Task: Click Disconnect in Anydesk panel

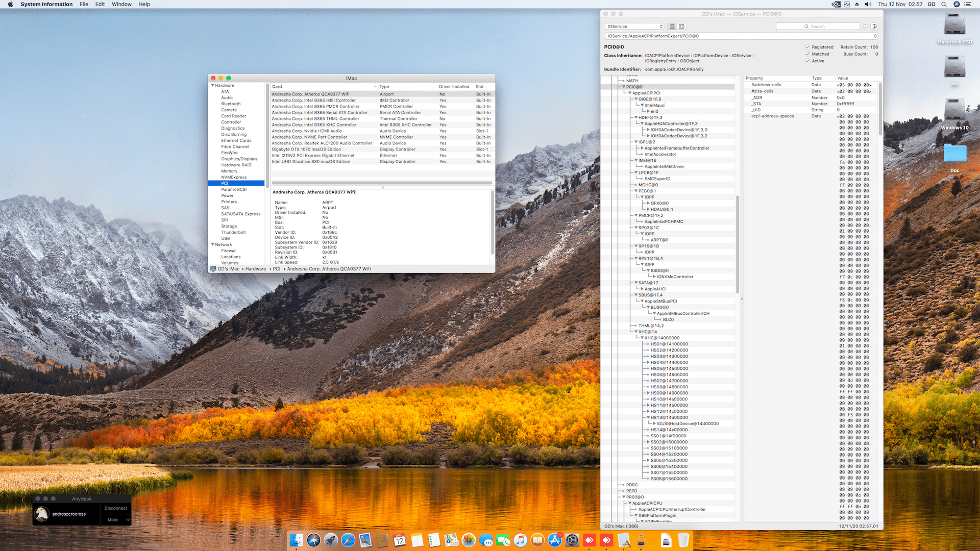Action: pos(116,508)
